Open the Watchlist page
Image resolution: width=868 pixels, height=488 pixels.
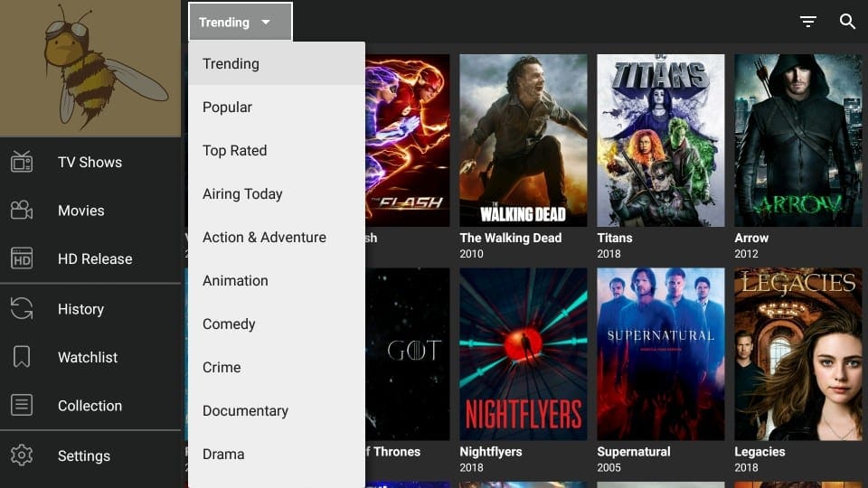click(x=90, y=357)
